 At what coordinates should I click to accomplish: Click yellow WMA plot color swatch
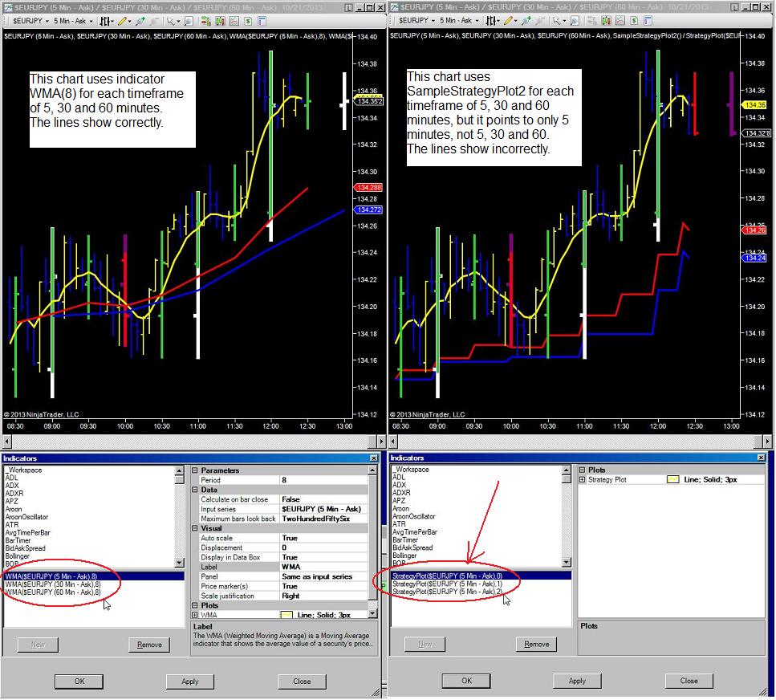pos(286,615)
